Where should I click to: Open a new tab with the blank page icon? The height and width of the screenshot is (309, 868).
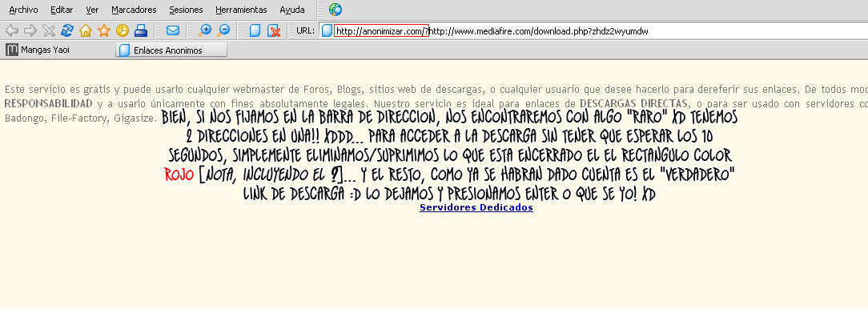coord(255,30)
